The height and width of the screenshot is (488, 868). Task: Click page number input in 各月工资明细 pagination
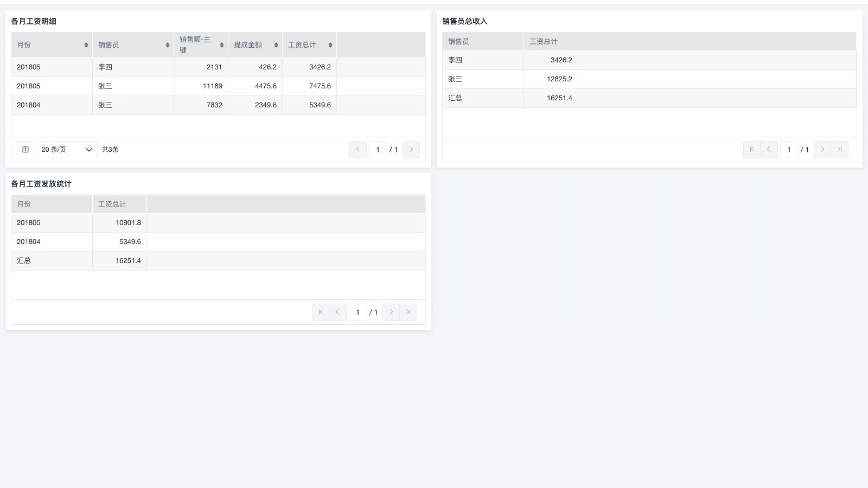point(378,149)
